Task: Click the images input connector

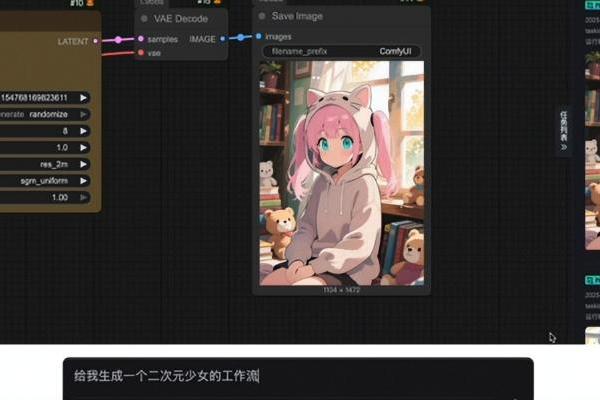Action: pyautogui.click(x=259, y=36)
